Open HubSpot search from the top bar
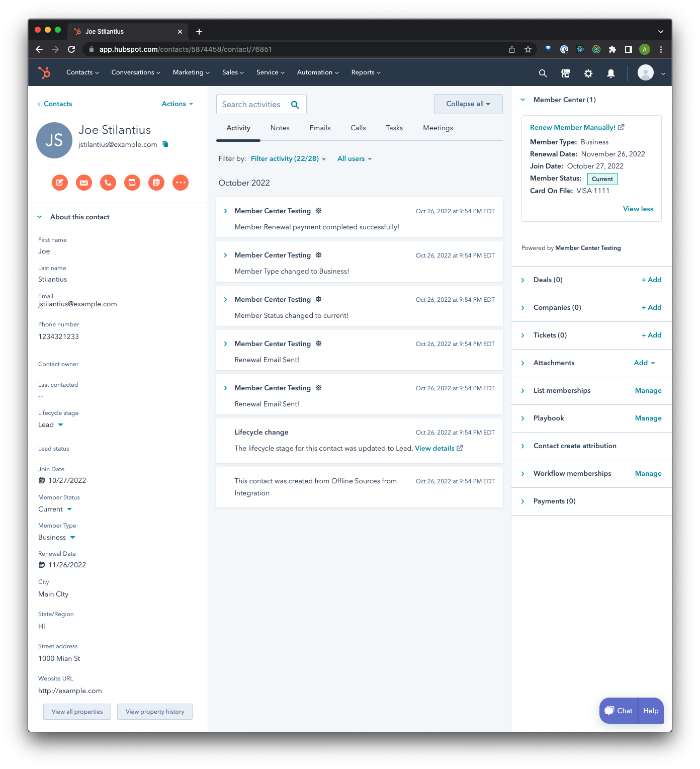Screen dimensions: 700x769 click(543, 73)
